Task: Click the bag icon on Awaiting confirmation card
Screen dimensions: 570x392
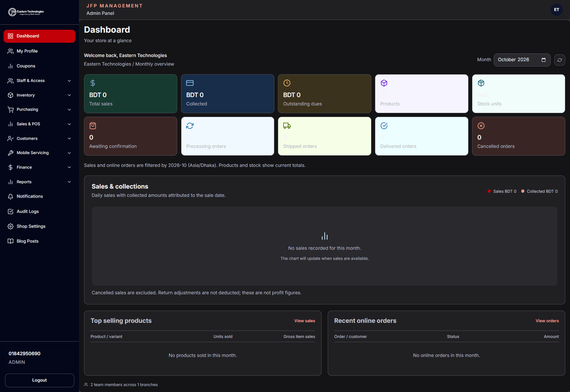Action: tap(93, 126)
